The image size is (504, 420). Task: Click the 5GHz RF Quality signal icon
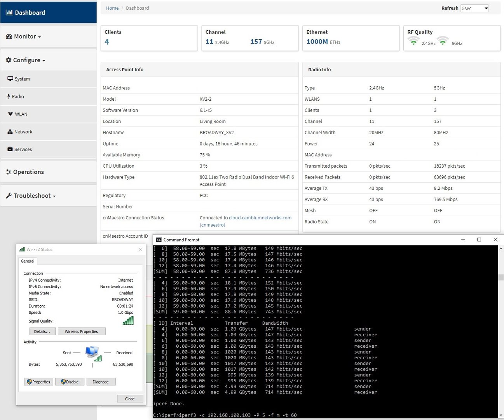[443, 41]
